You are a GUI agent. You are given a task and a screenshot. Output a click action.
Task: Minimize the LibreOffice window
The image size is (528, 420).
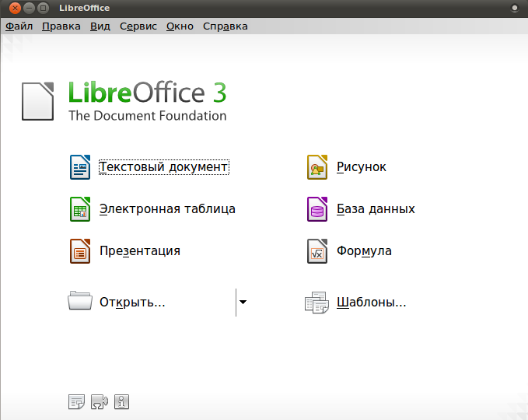click(30, 8)
